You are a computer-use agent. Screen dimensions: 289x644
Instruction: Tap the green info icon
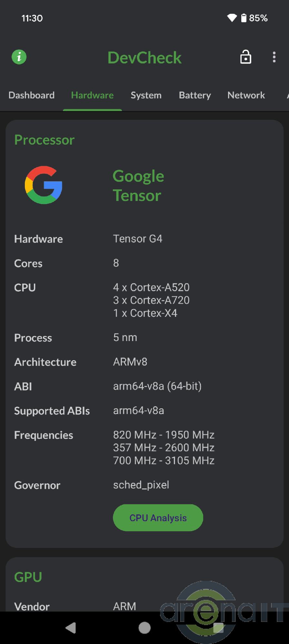pyautogui.click(x=19, y=57)
